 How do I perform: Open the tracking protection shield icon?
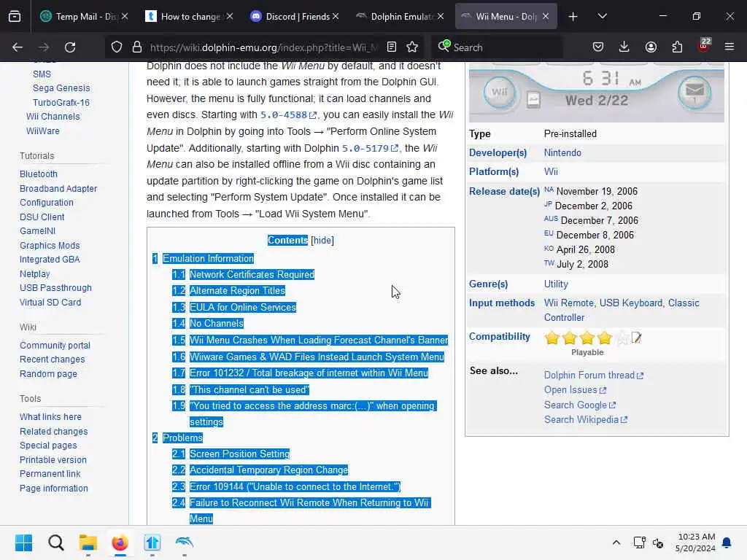[117, 47]
